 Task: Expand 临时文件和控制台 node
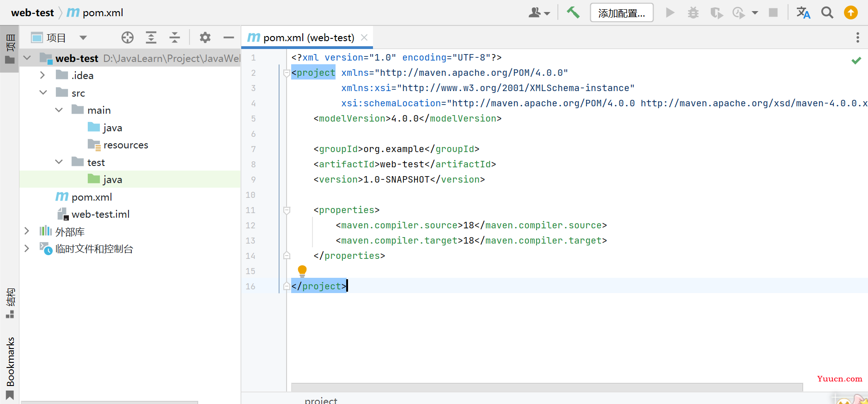(27, 248)
